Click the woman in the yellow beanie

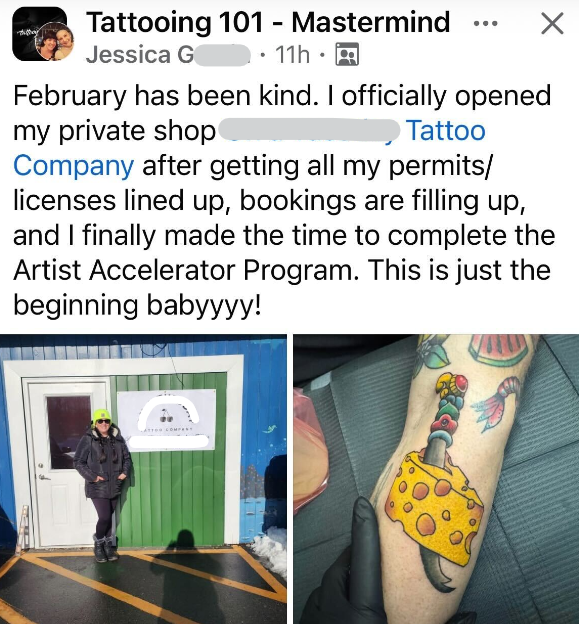click(103, 485)
